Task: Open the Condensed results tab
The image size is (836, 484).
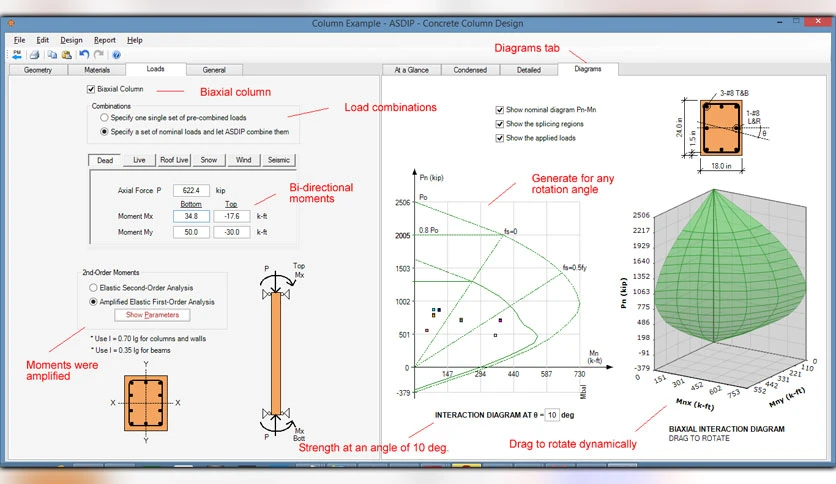Action: click(x=470, y=70)
